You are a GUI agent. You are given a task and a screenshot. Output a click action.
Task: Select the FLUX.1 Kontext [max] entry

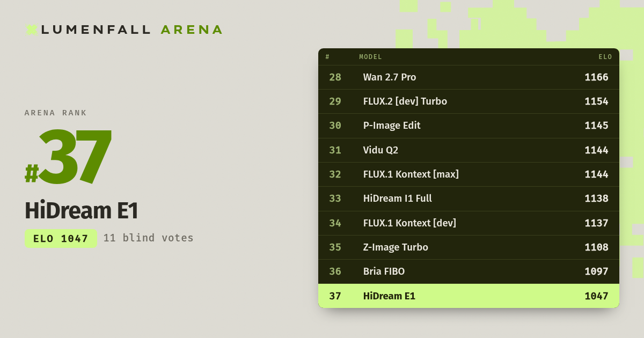click(469, 174)
